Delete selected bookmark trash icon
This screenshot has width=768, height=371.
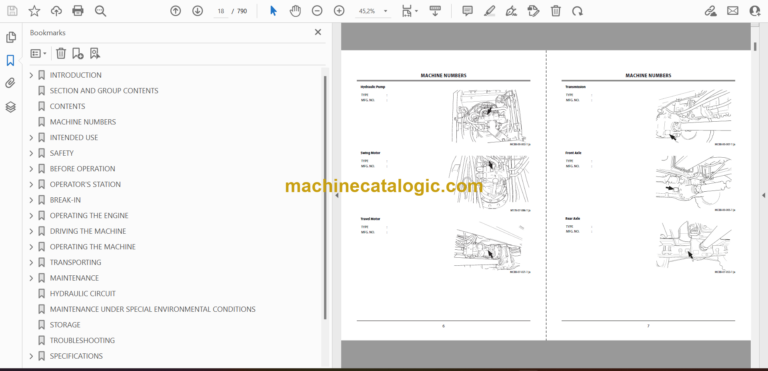[x=61, y=53]
